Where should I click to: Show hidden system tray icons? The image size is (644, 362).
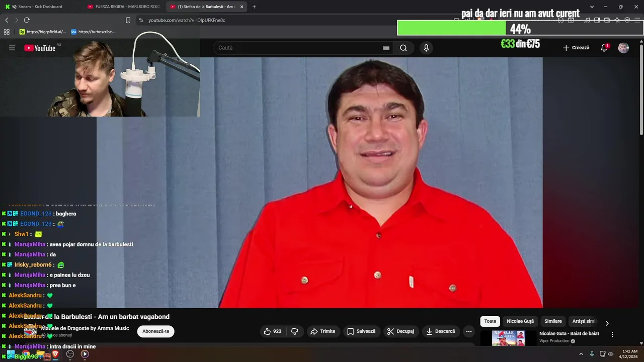click(581, 354)
